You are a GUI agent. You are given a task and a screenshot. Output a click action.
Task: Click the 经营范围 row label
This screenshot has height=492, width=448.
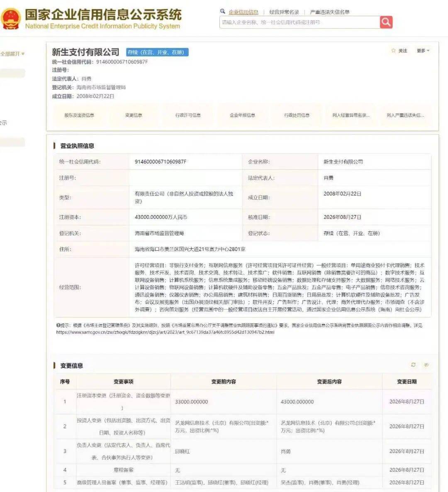70,287
